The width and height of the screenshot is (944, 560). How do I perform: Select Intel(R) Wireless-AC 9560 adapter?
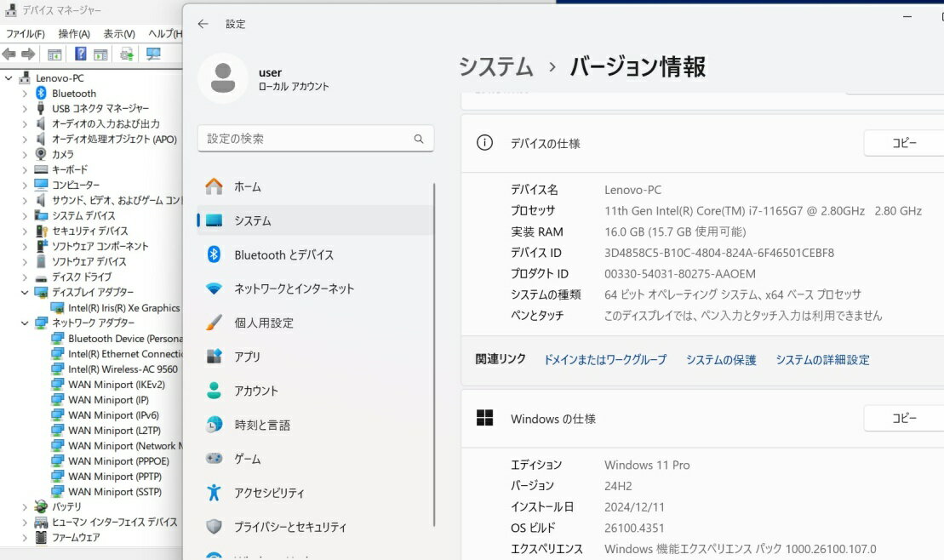pyautogui.click(x=123, y=369)
